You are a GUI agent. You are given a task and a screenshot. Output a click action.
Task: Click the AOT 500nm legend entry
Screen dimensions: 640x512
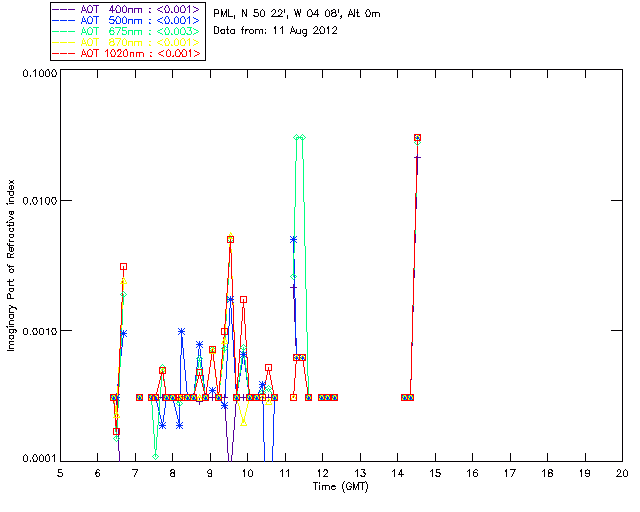[x=127, y=20]
